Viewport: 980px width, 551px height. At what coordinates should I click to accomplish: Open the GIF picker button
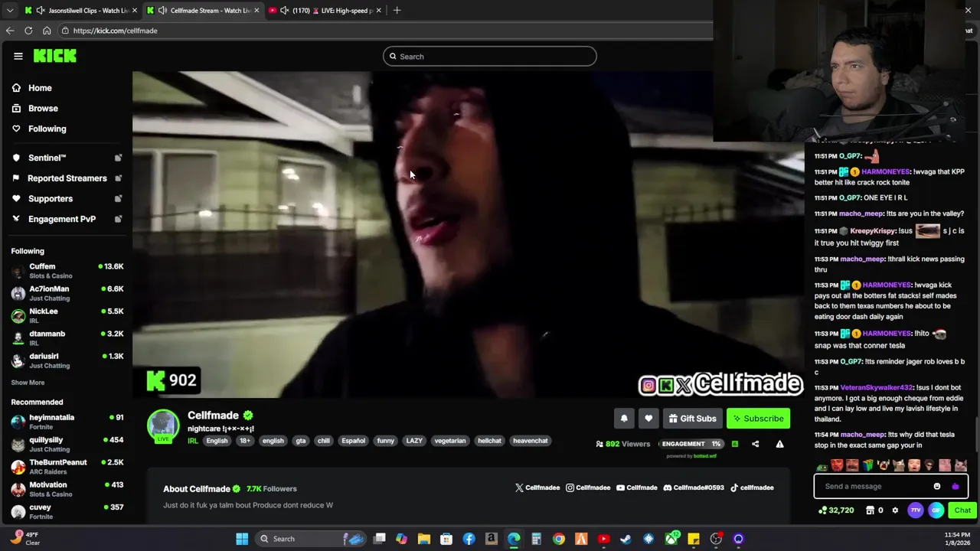936,510
